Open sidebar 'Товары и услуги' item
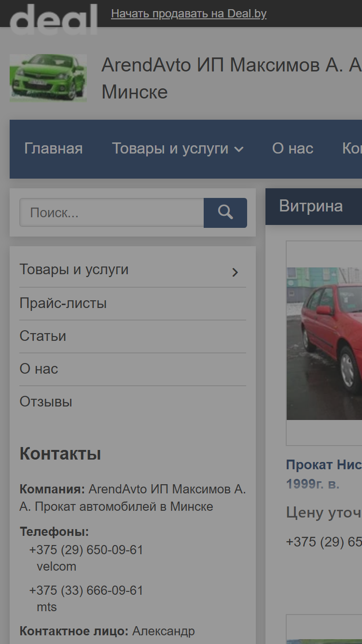This screenshot has width=362, height=644. [74, 269]
